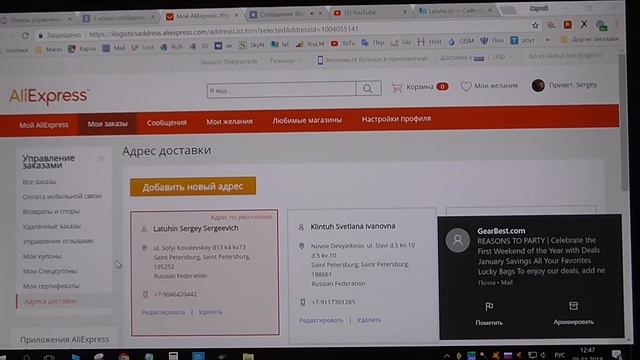The width and height of the screenshot is (640, 360).
Task: Delete the Latuhin Sergey address
Action: point(210,312)
